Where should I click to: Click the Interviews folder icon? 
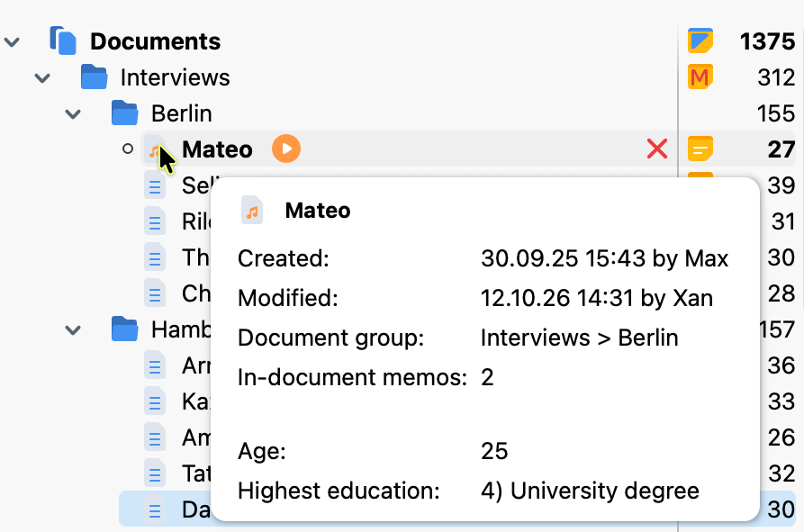[94, 77]
